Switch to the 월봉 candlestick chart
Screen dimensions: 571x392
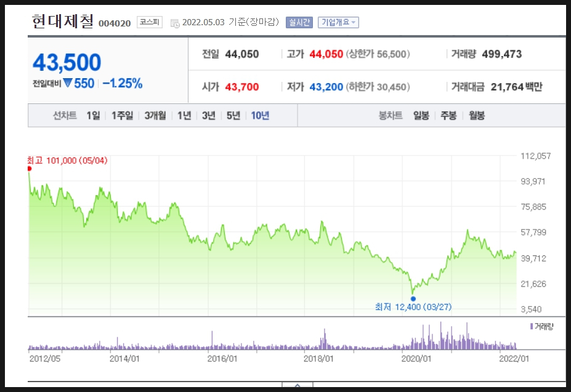pyautogui.click(x=477, y=116)
